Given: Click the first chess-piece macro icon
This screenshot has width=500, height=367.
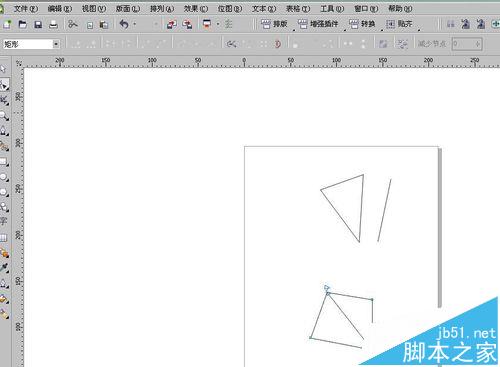Looking at the screenshot, I should (466, 24).
